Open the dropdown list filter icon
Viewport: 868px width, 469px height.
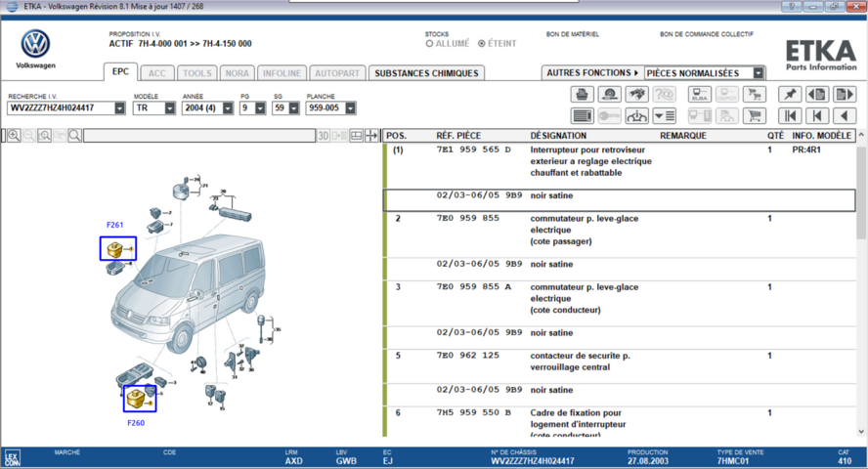(664, 115)
